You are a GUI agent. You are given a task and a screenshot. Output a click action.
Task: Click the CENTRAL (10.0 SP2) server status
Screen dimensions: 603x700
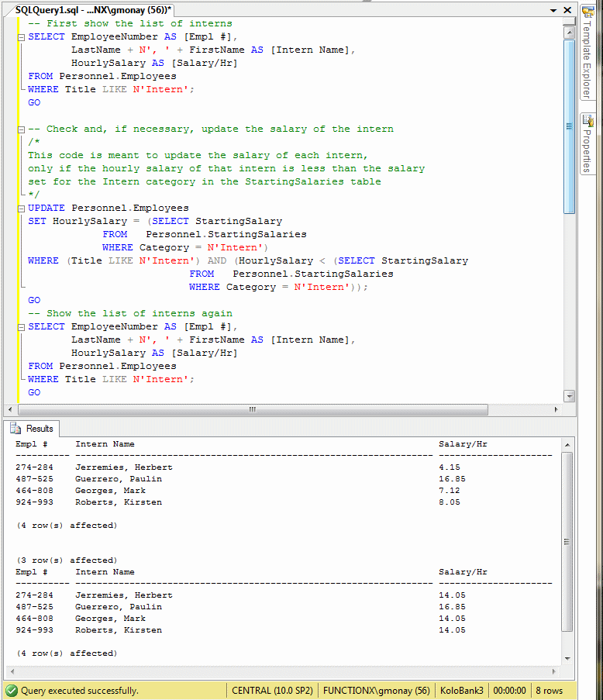tap(272, 691)
